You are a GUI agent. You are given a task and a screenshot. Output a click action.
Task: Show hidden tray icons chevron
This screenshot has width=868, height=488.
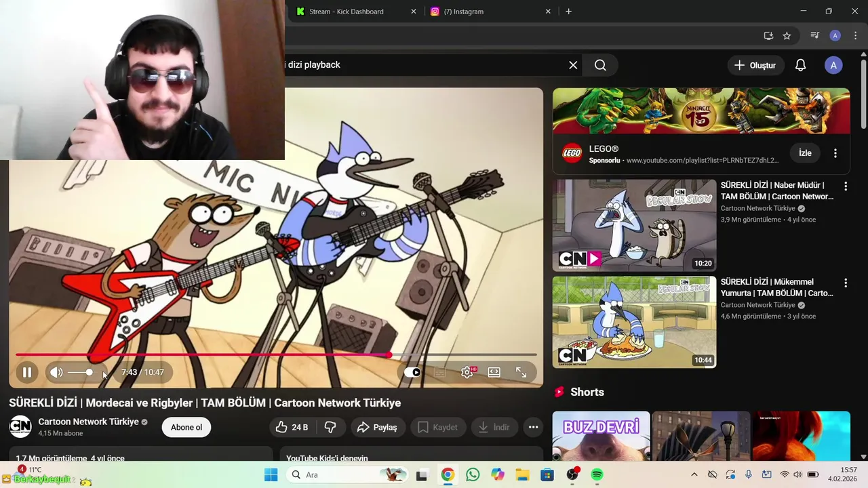pos(694,474)
